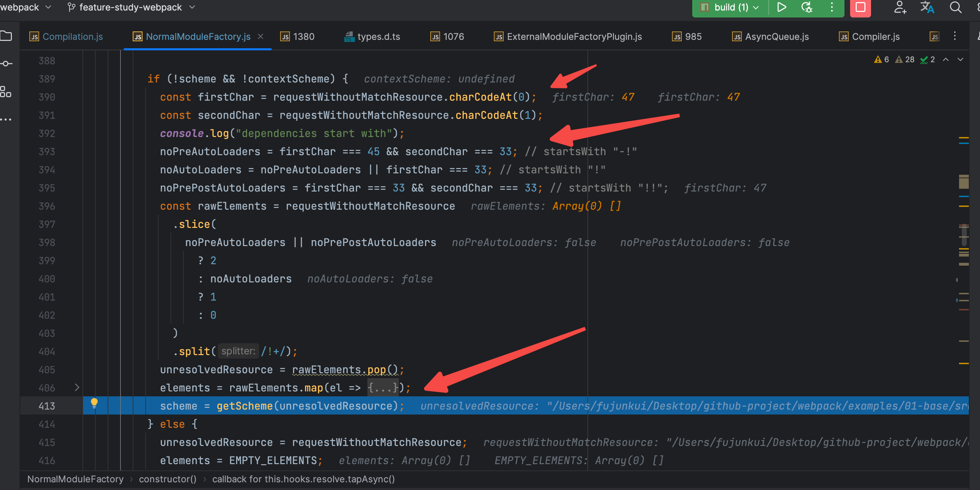
Task: Switch to the AsyncQueue.js tab
Action: (776, 37)
